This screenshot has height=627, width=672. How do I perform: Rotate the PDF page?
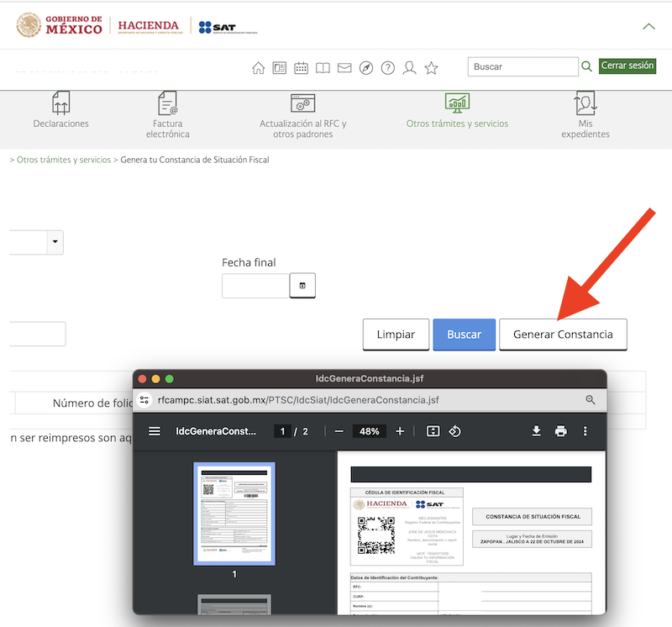454,431
